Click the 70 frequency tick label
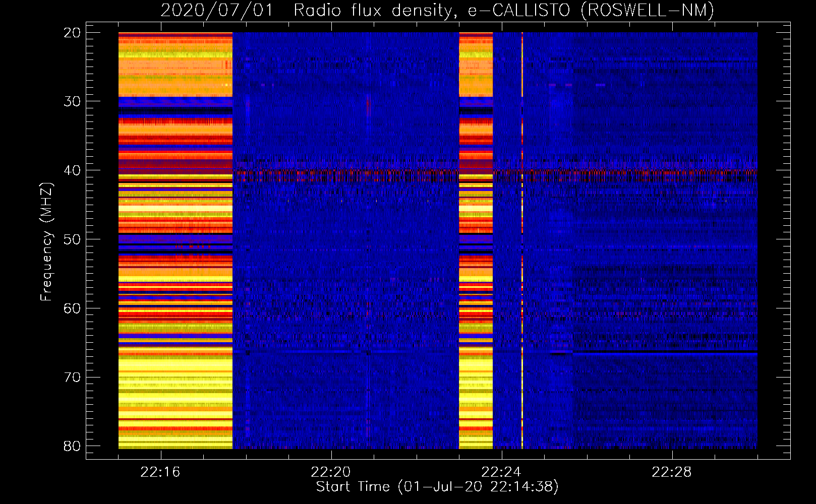Image resolution: width=816 pixels, height=504 pixels. (72, 377)
